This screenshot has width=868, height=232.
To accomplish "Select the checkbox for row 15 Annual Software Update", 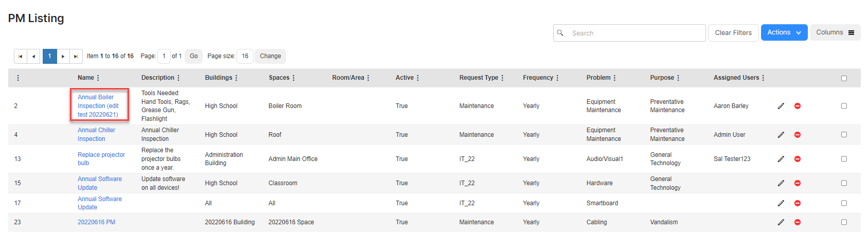I will pos(844,183).
